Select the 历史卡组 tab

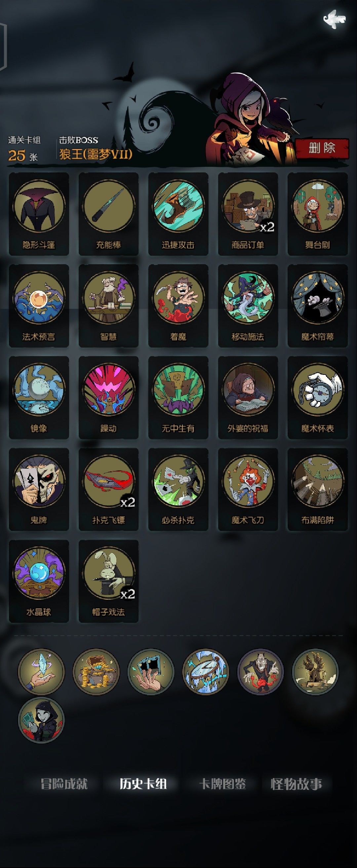[x=143, y=784]
